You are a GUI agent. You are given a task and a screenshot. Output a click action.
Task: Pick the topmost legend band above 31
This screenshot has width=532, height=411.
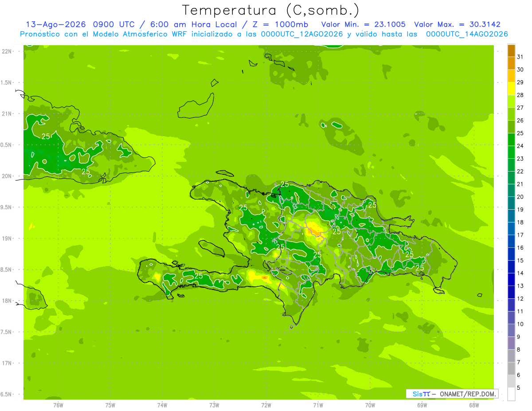[x=511, y=51]
